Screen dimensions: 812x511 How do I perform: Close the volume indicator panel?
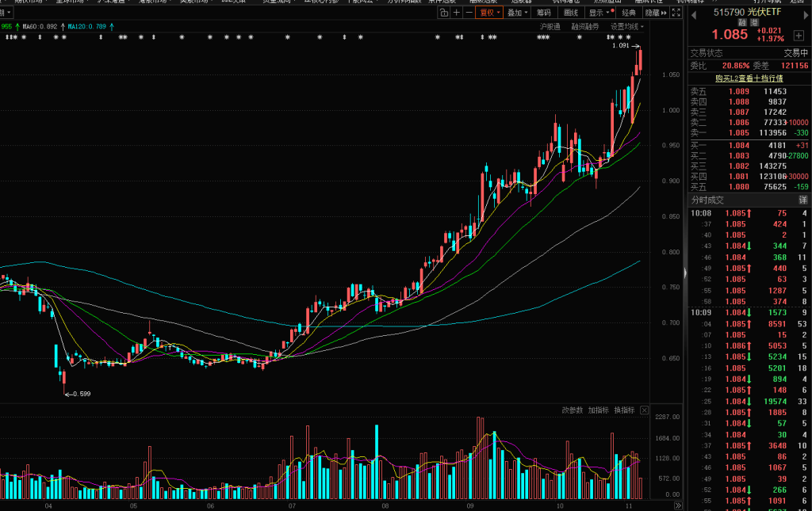(644, 410)
